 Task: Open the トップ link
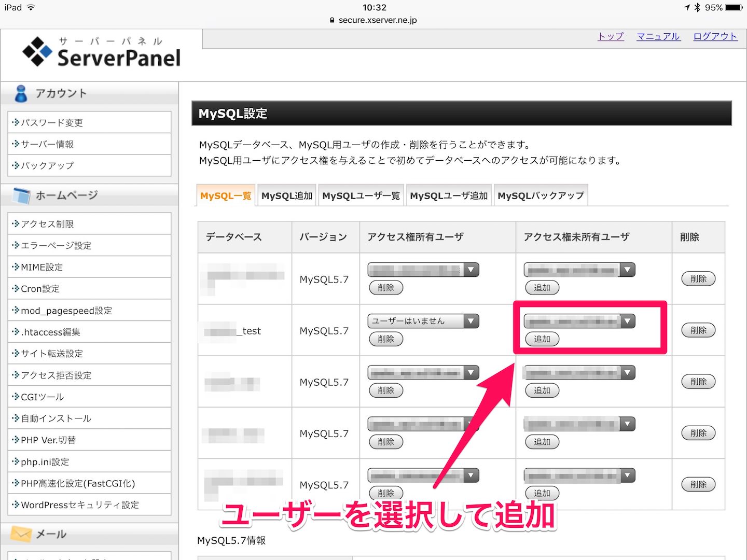(x=611, y=36)
